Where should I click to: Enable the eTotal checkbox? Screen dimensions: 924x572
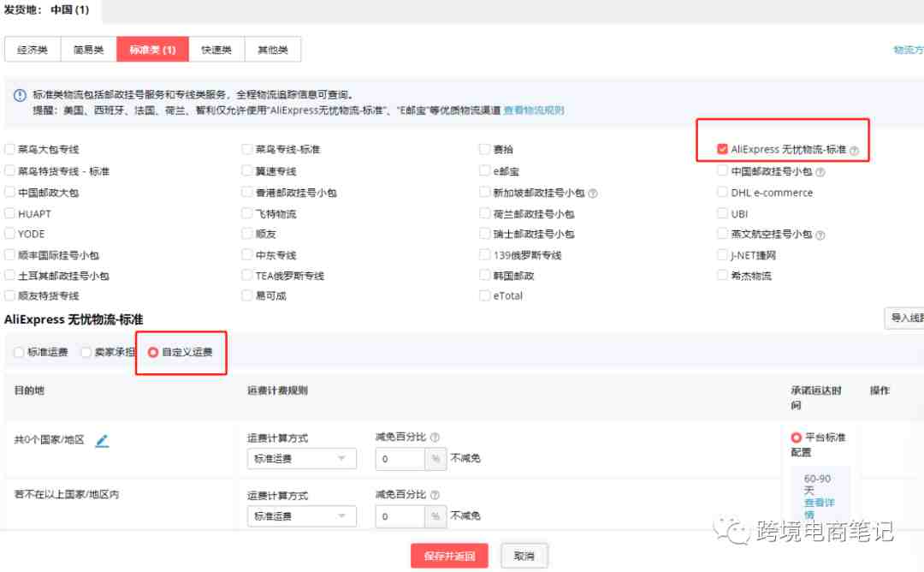[x=484, y=295]
